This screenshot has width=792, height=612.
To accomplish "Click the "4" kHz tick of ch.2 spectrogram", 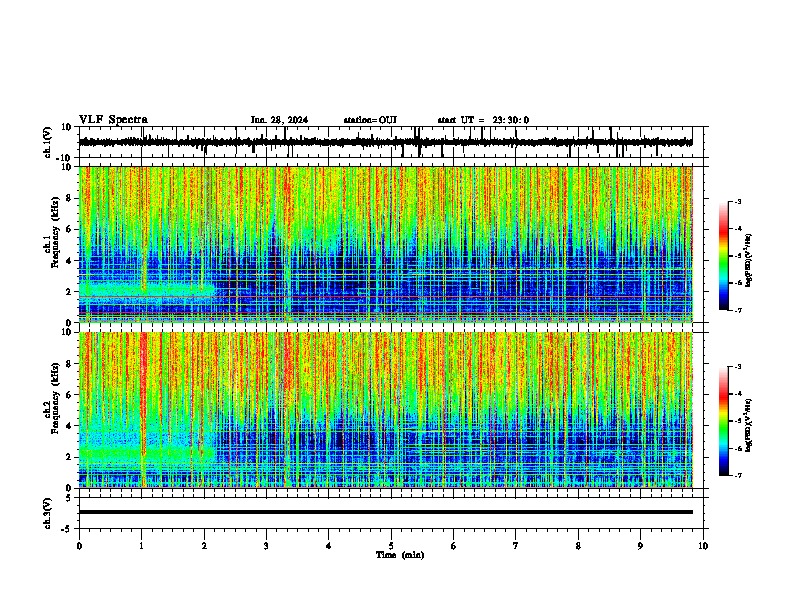I will (x=70, y=426).
